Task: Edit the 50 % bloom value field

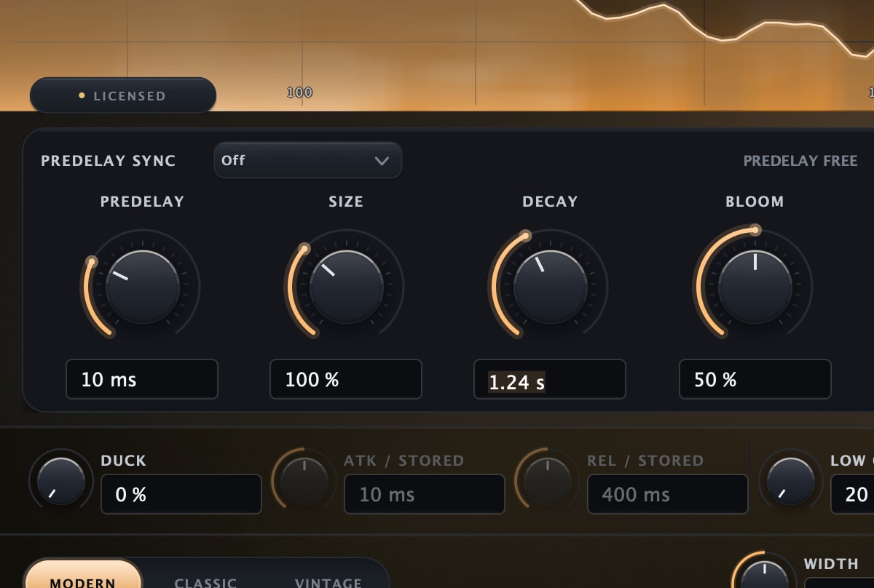Action: pos(755,379)
